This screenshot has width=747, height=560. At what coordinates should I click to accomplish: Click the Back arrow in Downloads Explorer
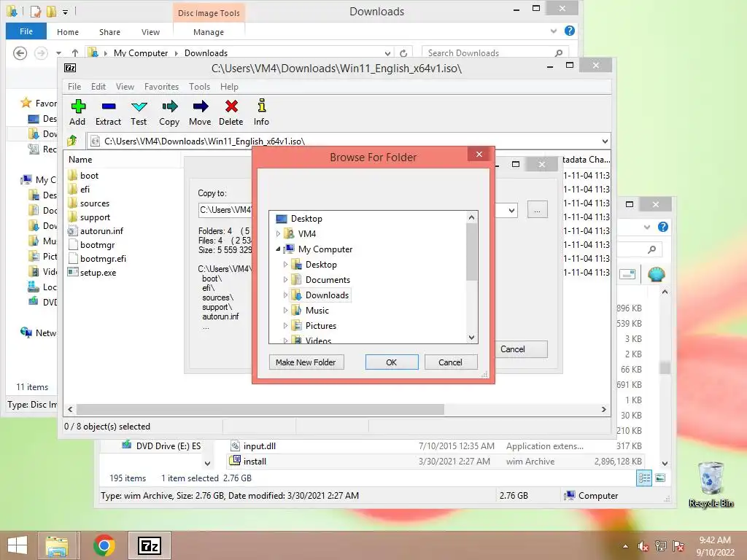click(x=20, y=52)
